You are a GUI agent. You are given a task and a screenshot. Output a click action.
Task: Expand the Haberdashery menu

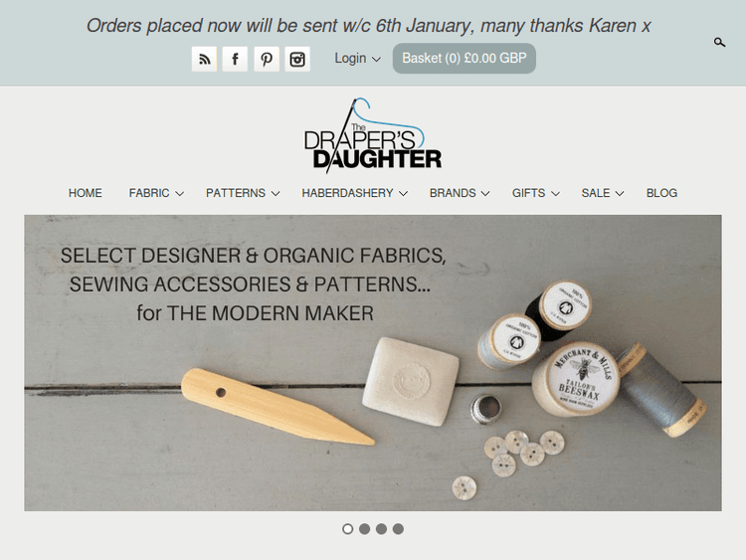tap(354, 193)
